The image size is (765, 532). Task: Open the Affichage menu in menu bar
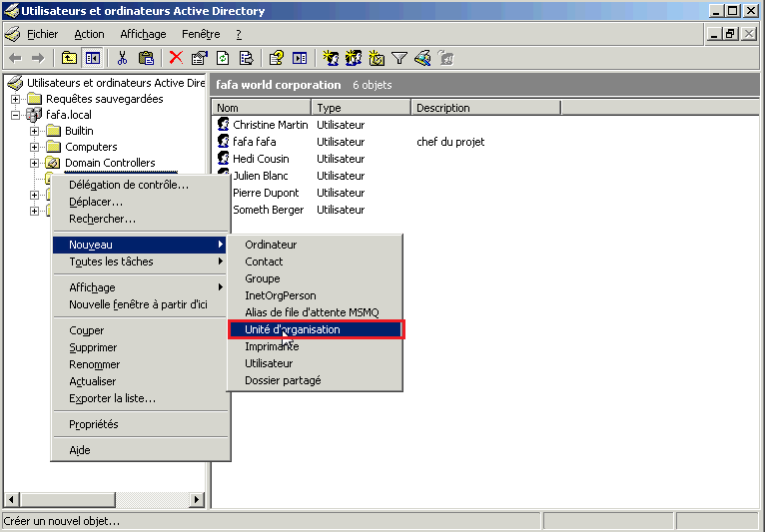[143, 34]
